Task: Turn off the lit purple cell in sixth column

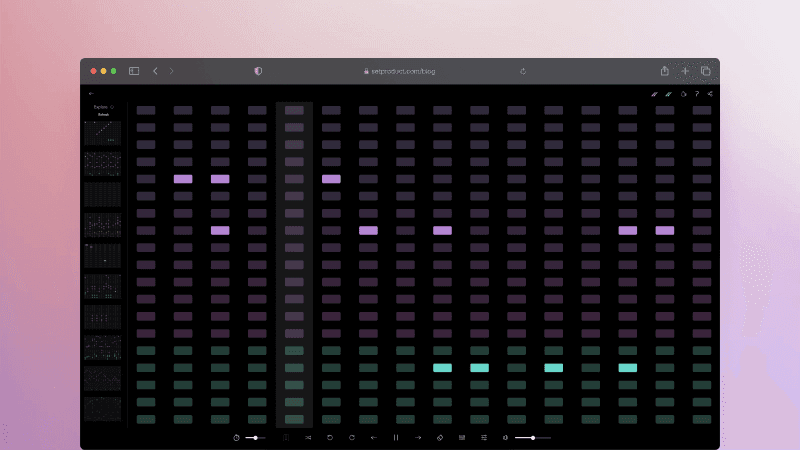Action: coord(331,179)
